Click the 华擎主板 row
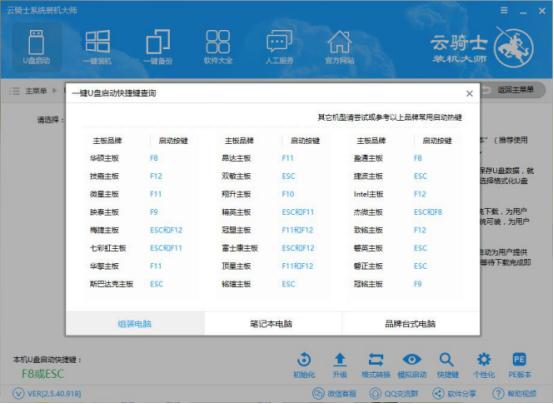Screen dimensions: 554x404 pos(140,266)
